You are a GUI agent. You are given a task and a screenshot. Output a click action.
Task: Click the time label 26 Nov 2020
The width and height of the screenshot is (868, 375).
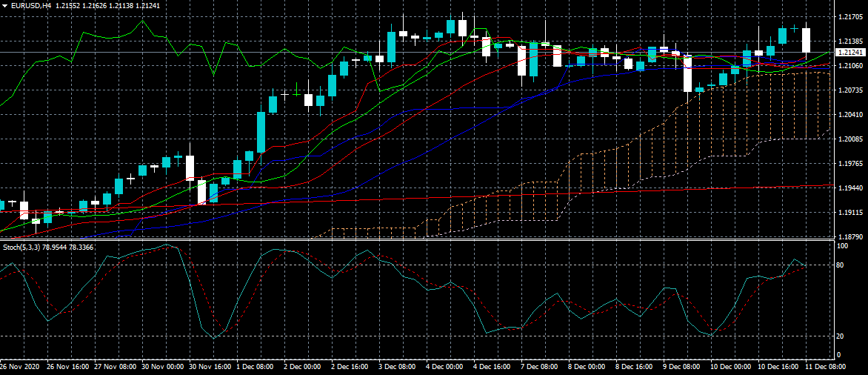(x=19, y=367)
